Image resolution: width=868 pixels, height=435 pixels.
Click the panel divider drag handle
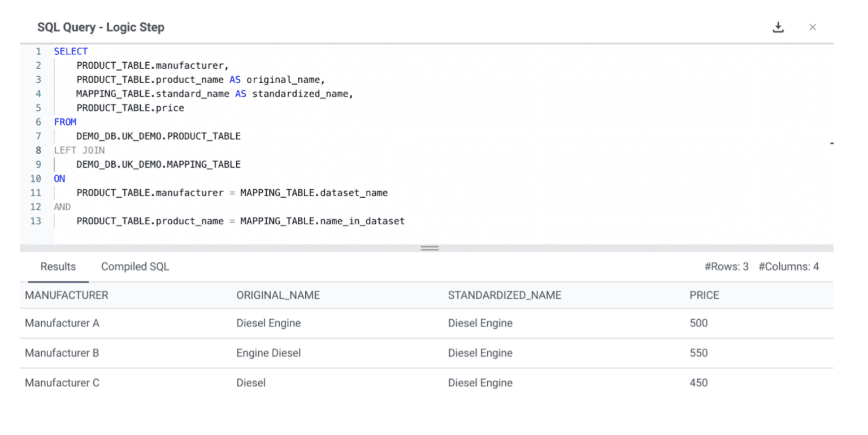pyautogui.click(x=429, y=247)
